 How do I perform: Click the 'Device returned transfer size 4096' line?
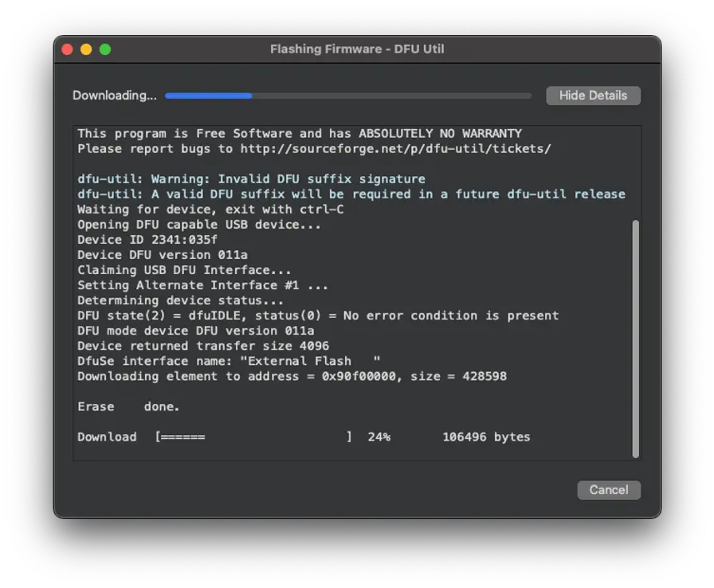[x=203, y=346]
